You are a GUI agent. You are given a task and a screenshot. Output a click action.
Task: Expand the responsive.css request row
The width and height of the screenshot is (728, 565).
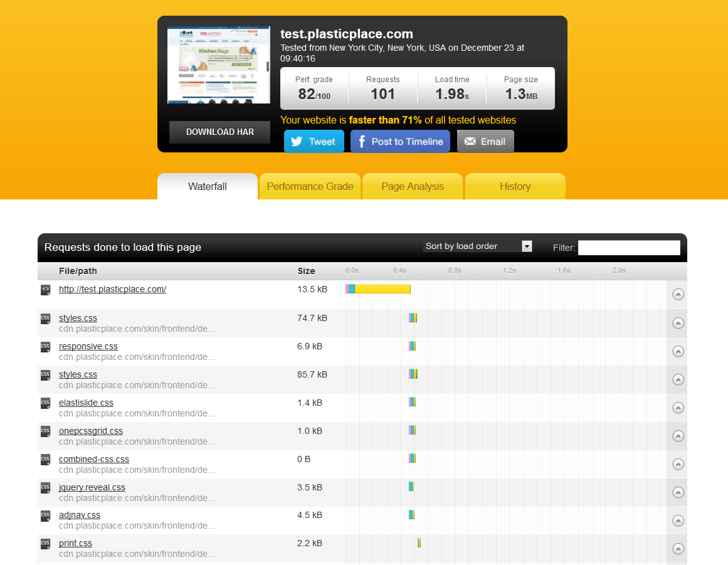pyautogui.click(x=678, y=351)
